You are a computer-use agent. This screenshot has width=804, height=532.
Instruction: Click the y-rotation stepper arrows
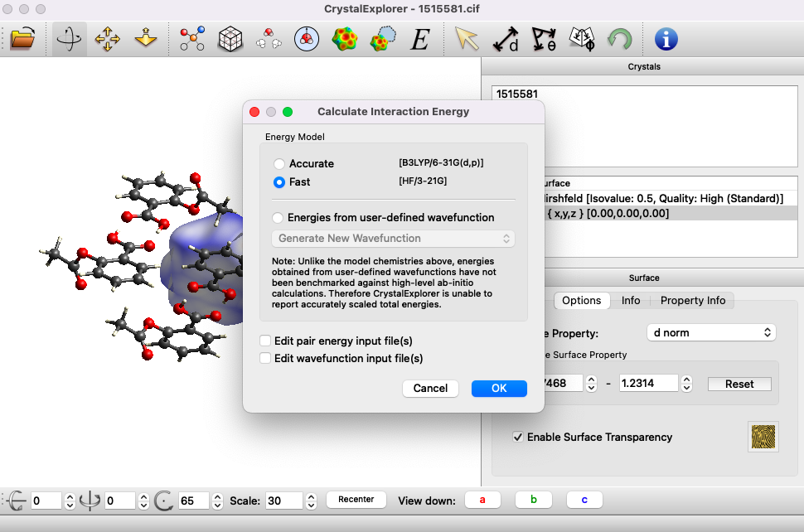[x=144, y=501]
